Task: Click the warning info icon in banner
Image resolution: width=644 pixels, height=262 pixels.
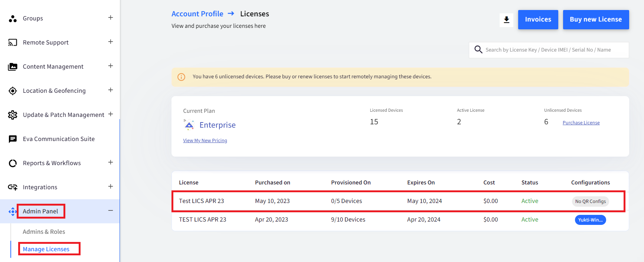Action: tap(181, 77)
